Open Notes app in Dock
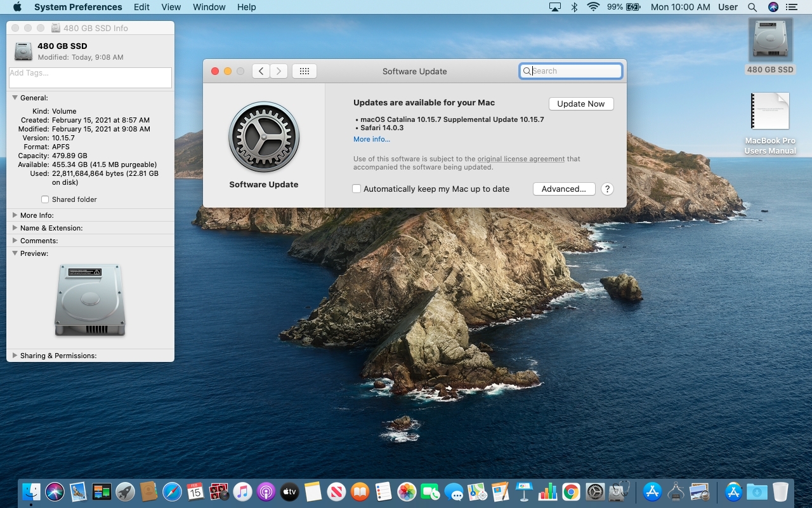This screenshot has height=508, width=812. pyautogui.click(x=313, y=491)
